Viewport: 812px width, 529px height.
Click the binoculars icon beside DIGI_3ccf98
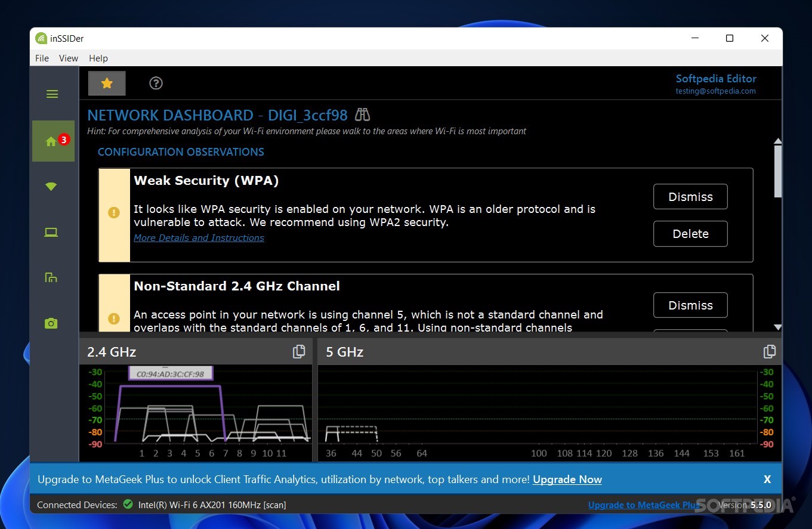(x=363, y=115)
